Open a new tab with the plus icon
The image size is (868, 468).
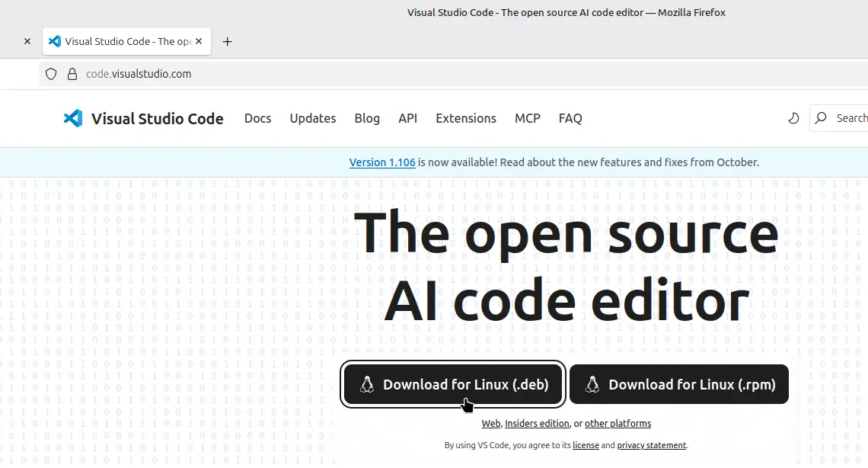227,41
